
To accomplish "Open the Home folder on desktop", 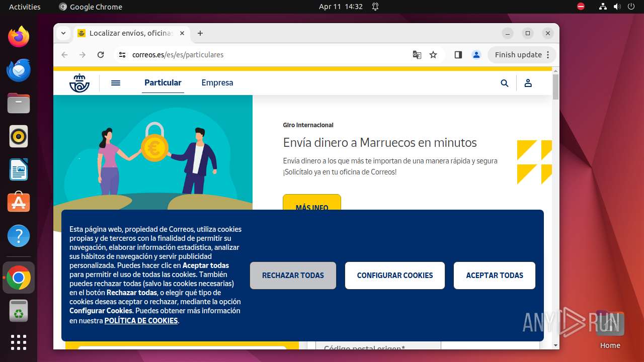I will click(x=610, y=330).
